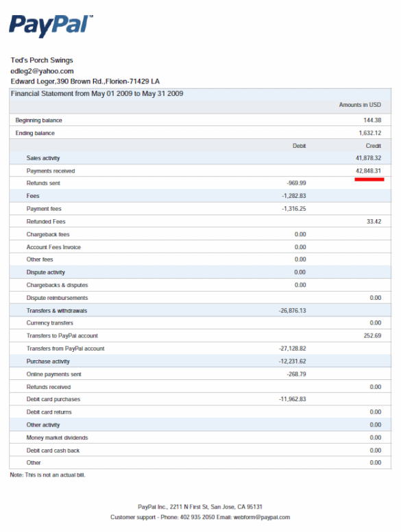Click the ending balance value 1,632.12
Viewport: 401px width, 532px height.
click(x=370, y=133)
